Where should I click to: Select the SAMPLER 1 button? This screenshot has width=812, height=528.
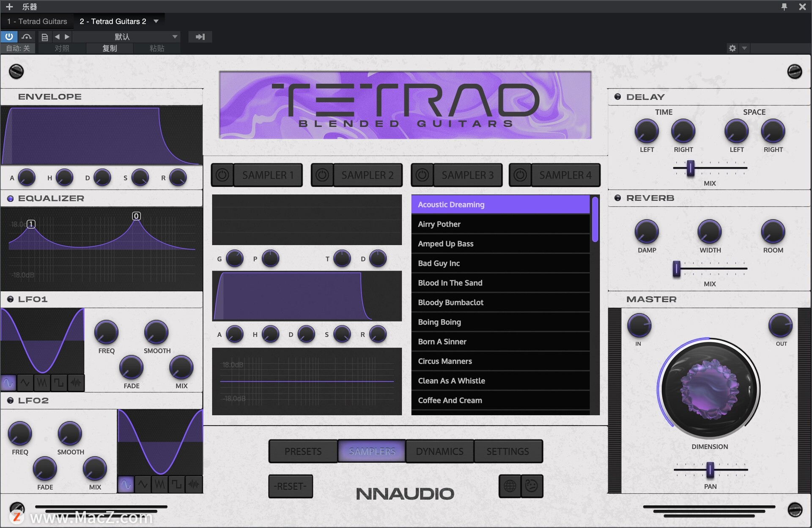pyautogui.click(x=268, y=175)
